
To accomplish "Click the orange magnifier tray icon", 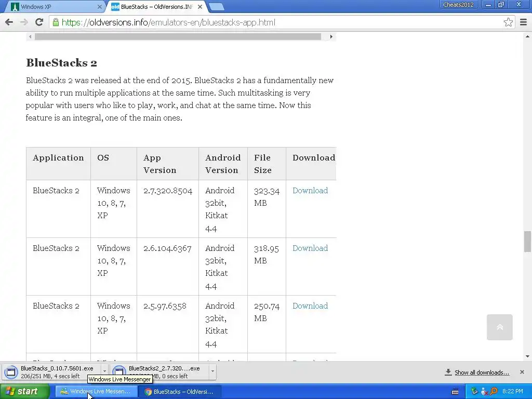I will (494, 391).
